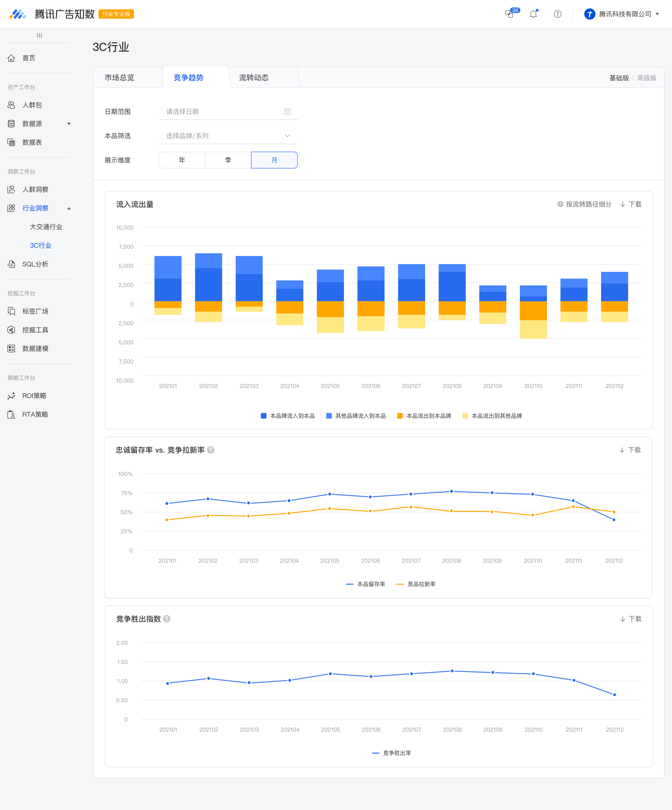Download the 流入流出量 chart
This screenshot has height=810, width=672.
click(x=631, y=204)
